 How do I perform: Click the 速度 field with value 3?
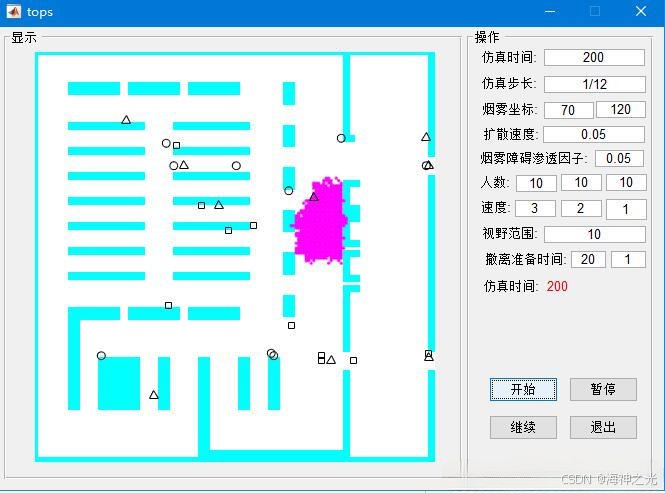[535, 208]
